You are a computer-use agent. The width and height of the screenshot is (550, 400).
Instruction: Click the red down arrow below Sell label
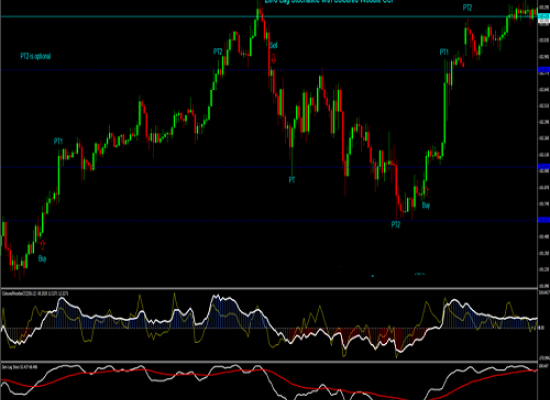[x=274, y=59]
